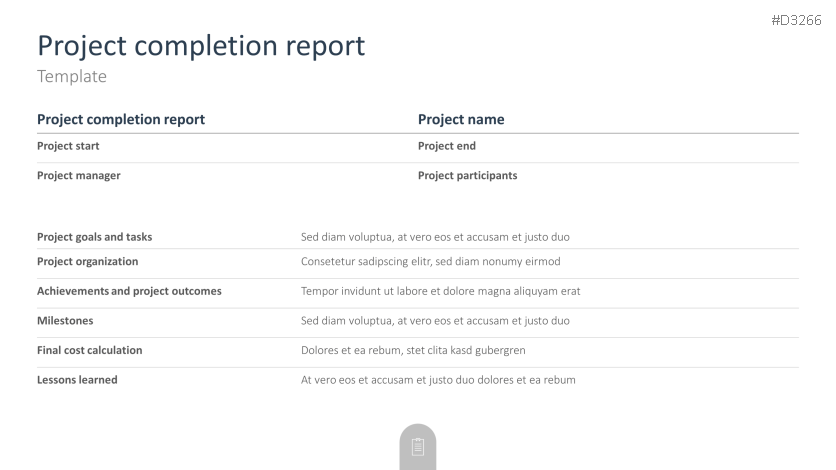This screenshot has width=836, height=470.
Task: Click the "Project end" field
Action: click(447, 146)
